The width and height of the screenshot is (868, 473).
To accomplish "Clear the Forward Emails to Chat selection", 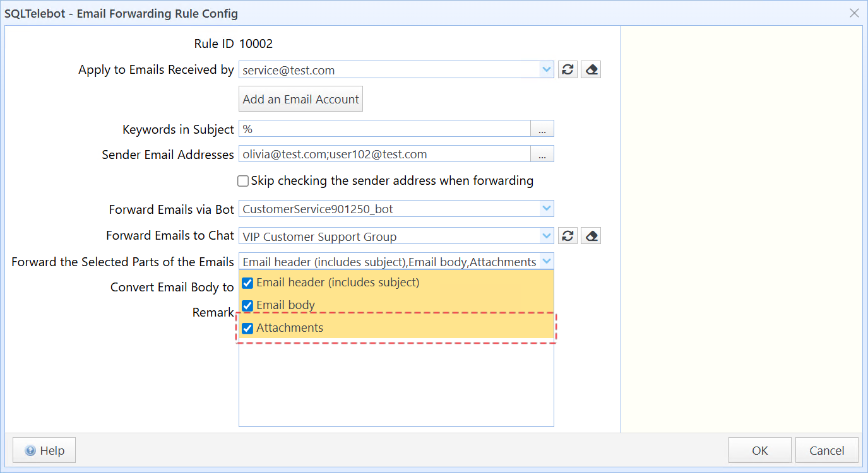I will 591,236.
